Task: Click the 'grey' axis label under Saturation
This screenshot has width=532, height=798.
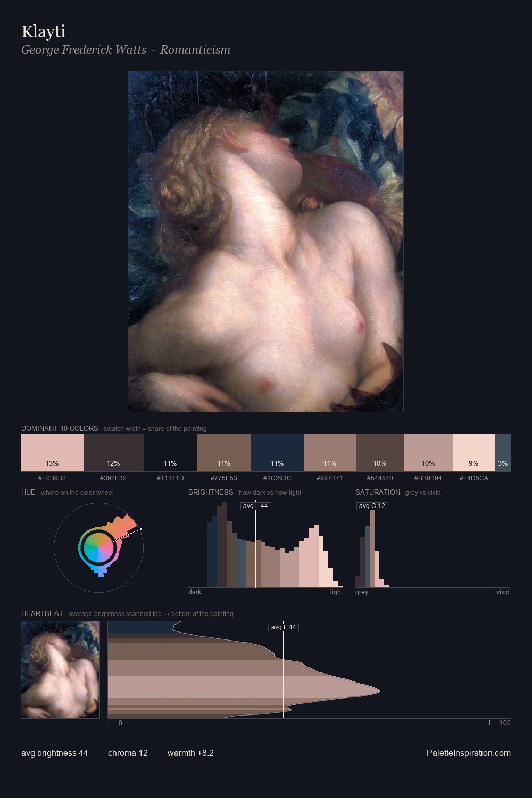Action: click(362, 592)
